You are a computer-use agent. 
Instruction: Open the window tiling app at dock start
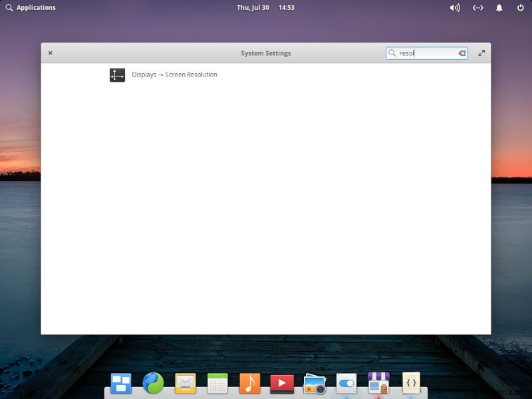[120, 383]
